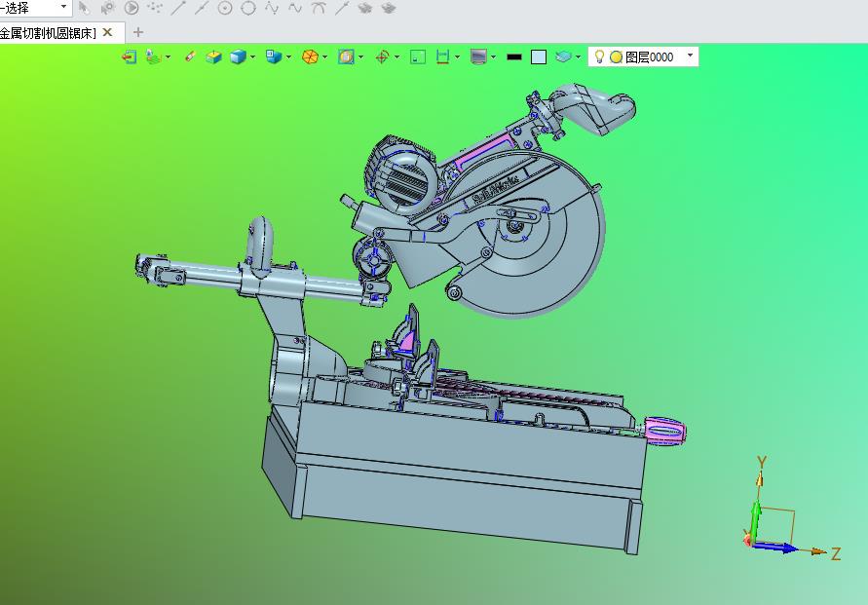Expand the orange mesh icon dropdown arrow

tap(325, 57)
